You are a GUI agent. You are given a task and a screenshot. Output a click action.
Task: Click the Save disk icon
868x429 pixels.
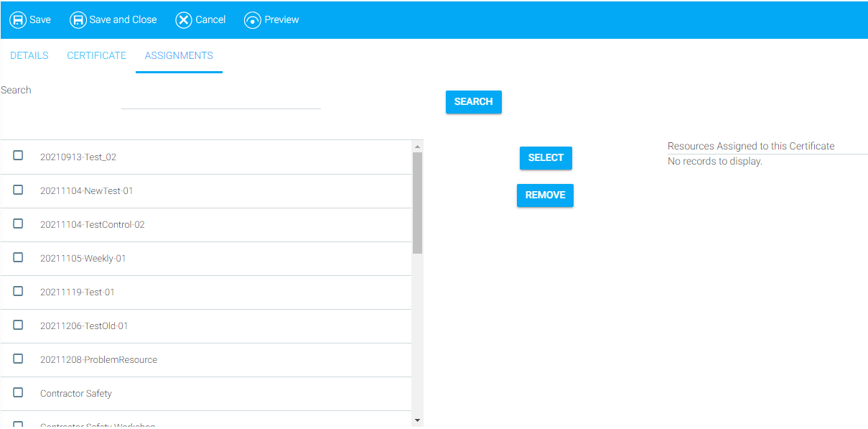[18, 20]
